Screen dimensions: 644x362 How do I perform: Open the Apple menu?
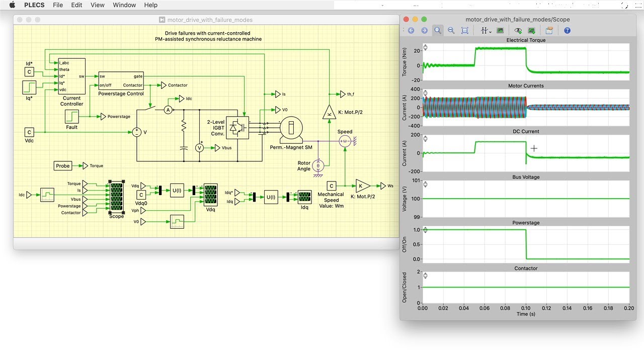pyautogui.click(x=12, y=5)
